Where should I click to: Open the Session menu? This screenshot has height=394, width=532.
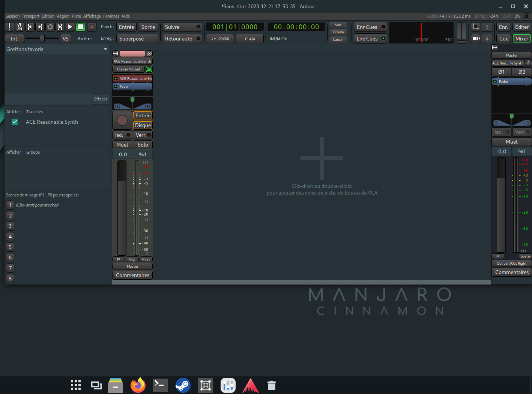(12, 16)
